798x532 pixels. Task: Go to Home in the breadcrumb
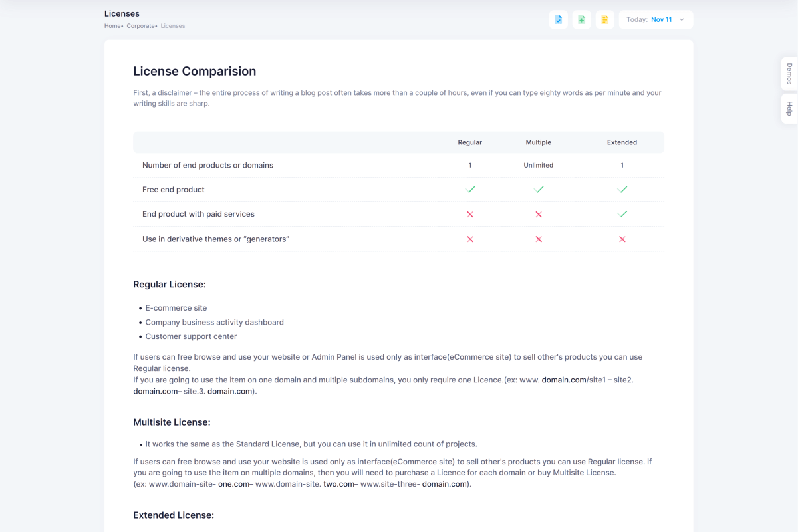coord(112,26)
